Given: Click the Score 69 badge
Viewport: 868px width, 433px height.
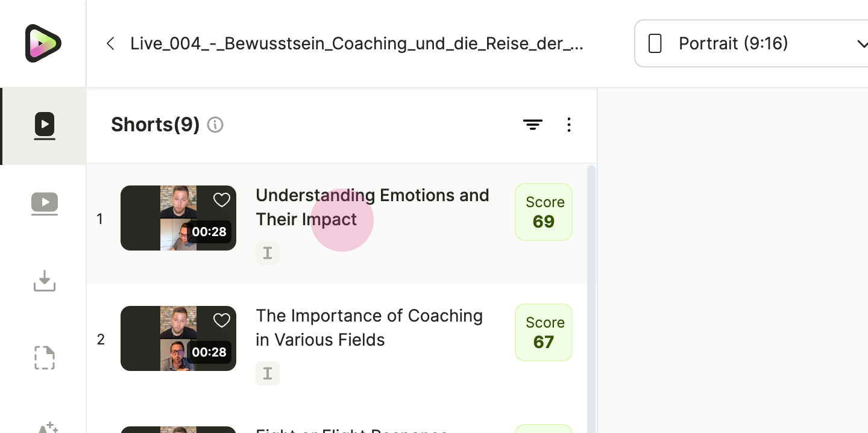Looking at the screenshot, I should 544,212.
